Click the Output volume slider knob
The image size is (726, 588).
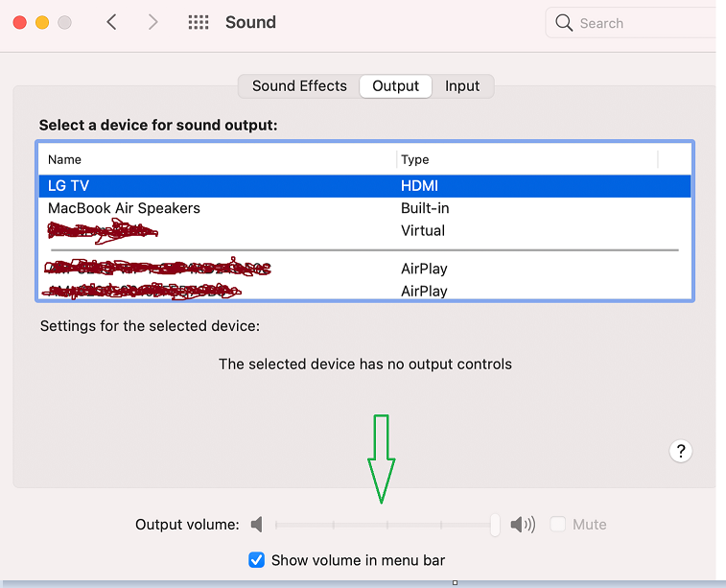[x=495, y=525]
